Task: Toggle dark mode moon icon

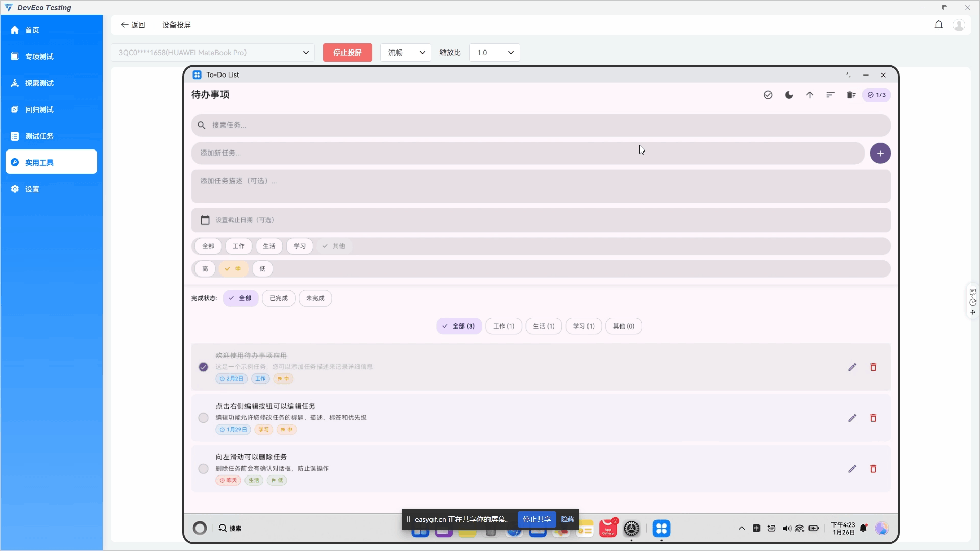Action: (x=789, y=95)
